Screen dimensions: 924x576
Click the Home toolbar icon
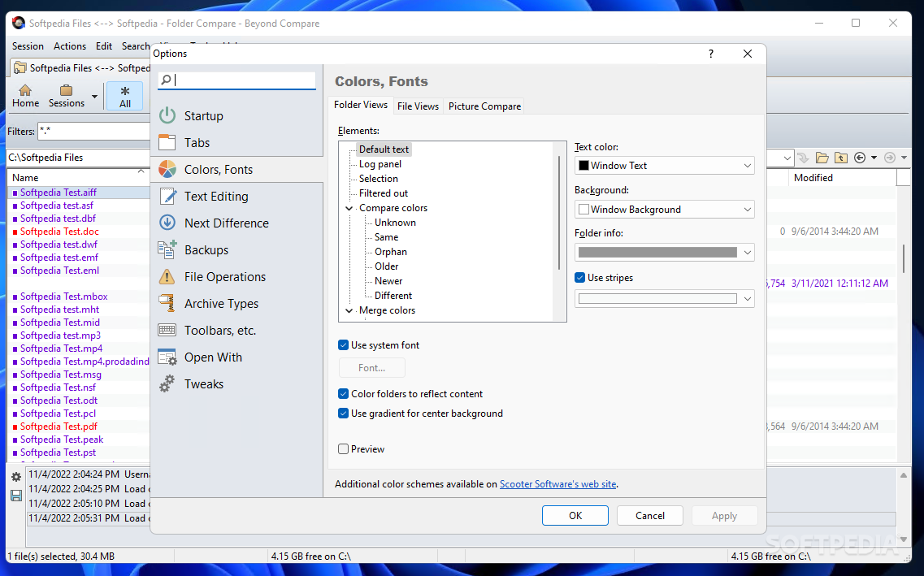tap(25, 90)
